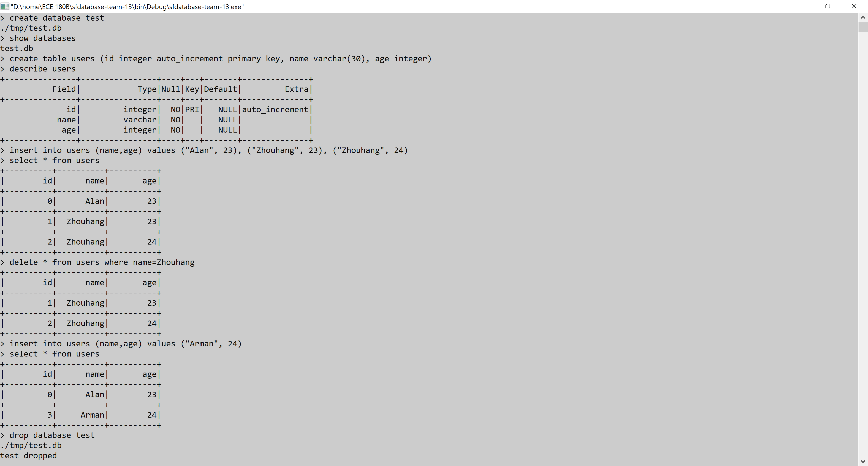Image resolution: width=868 pixels, height=466 pixels.
Task: Click the './tmp/test.db' line after drop command
Action: (31, 445)
